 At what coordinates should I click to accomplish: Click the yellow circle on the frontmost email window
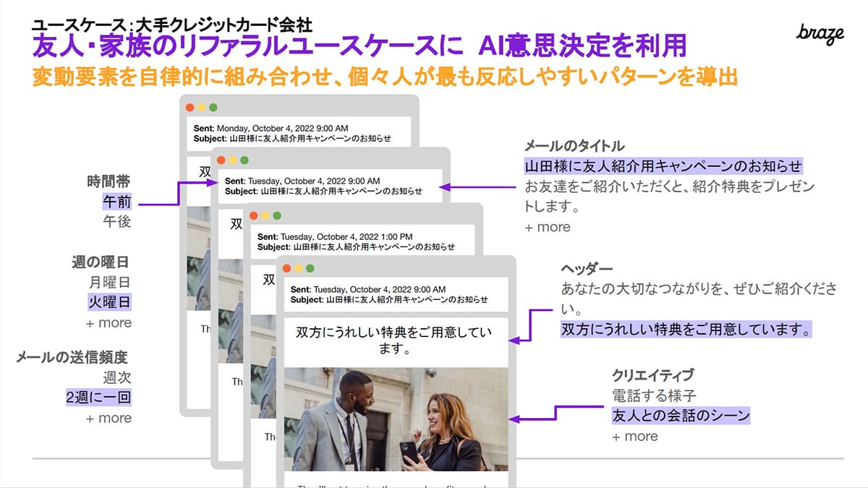tap(297, 267)
